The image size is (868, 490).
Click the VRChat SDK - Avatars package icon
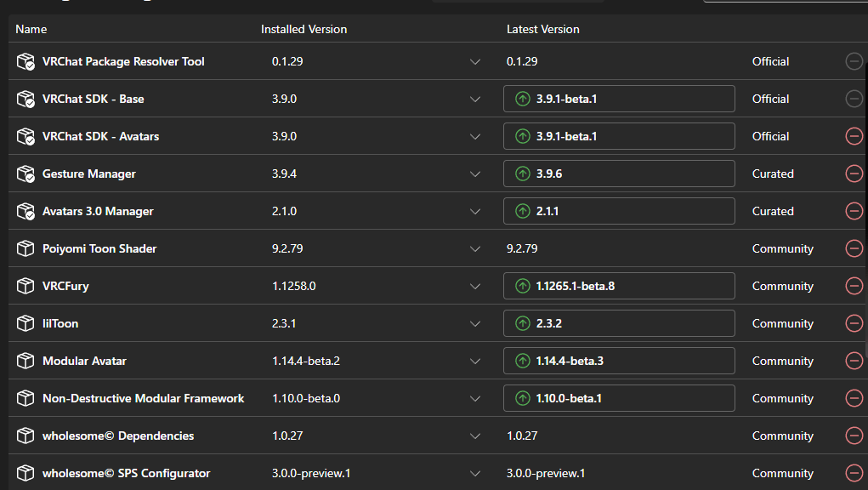coord(26,136)
